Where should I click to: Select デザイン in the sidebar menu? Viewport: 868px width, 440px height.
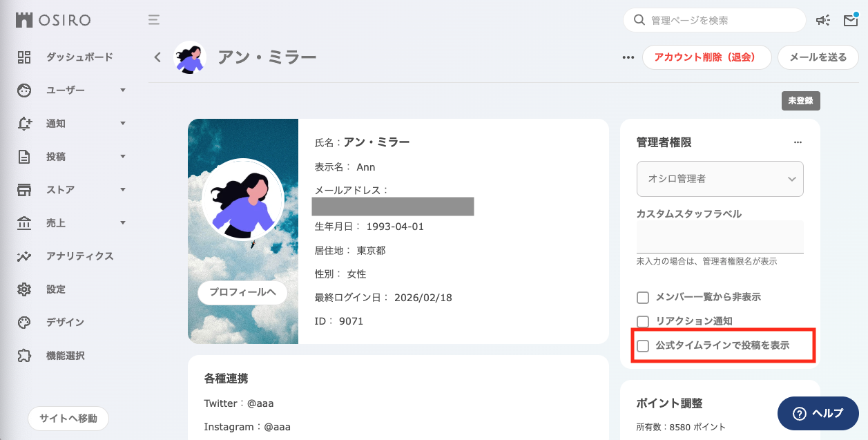[65, 323]
